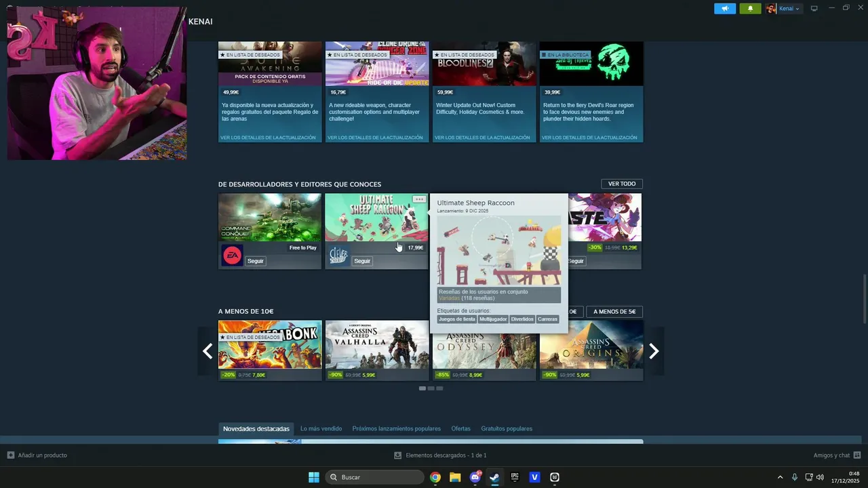868x488 pixels.
Task: Open the Kenai account dropdown
Action: (x=789, y=9)
